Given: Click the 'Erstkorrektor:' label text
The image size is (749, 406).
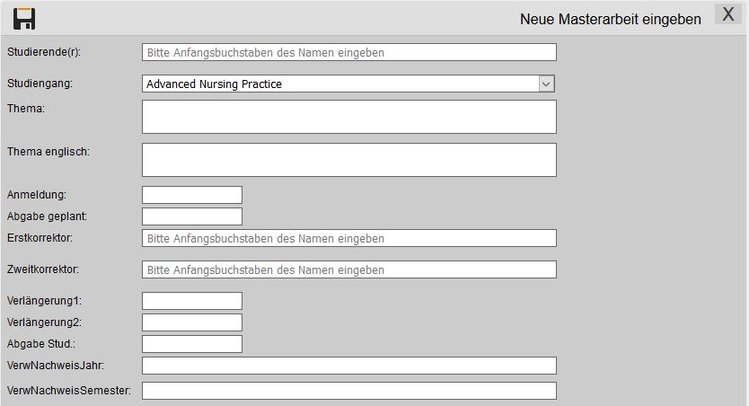Looking at the screenshot, I should pyautogui.click(x=41, y=237).
